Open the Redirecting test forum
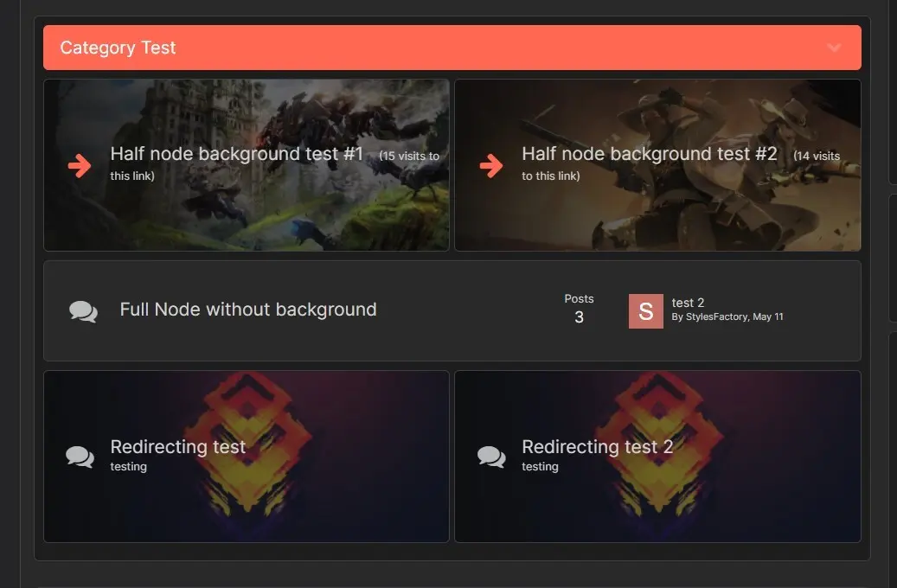The height and width of the screenshot is (588, 897). (178, 446)
